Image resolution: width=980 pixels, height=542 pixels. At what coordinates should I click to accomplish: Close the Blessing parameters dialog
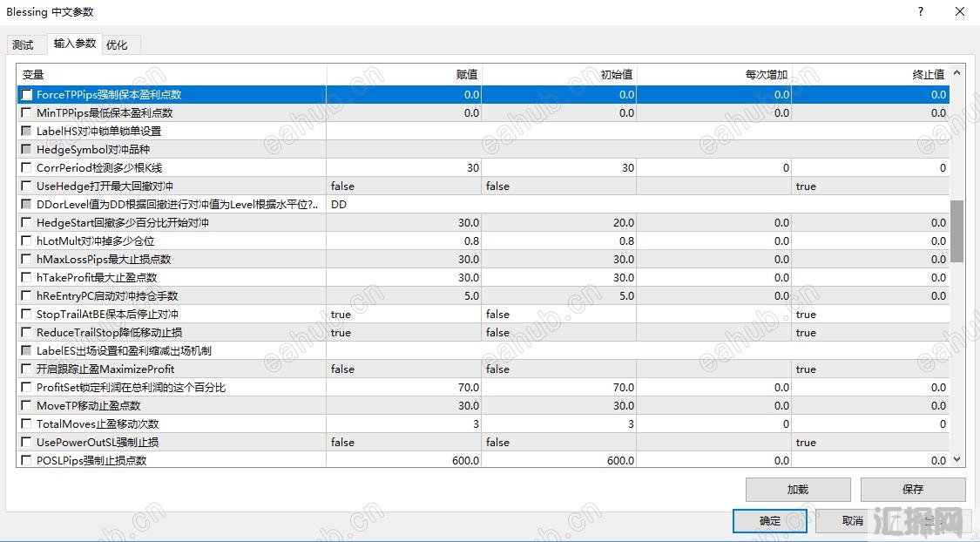pos(960,12)
